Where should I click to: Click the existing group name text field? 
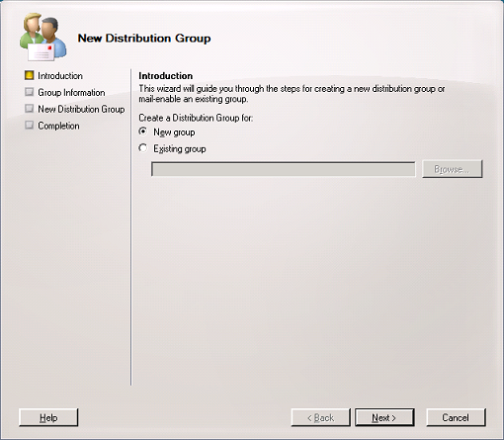coord(284,169)
